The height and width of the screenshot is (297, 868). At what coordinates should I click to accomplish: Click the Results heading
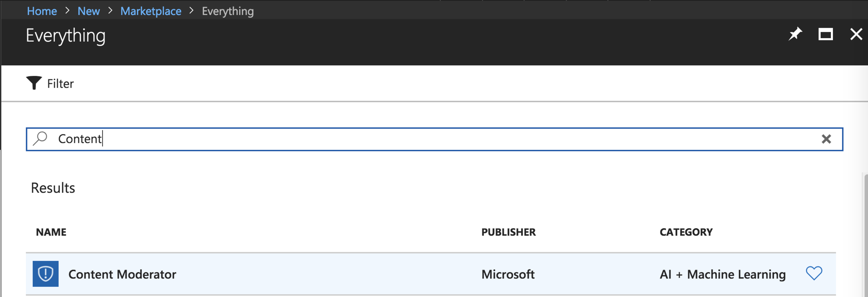pos(53,188)
